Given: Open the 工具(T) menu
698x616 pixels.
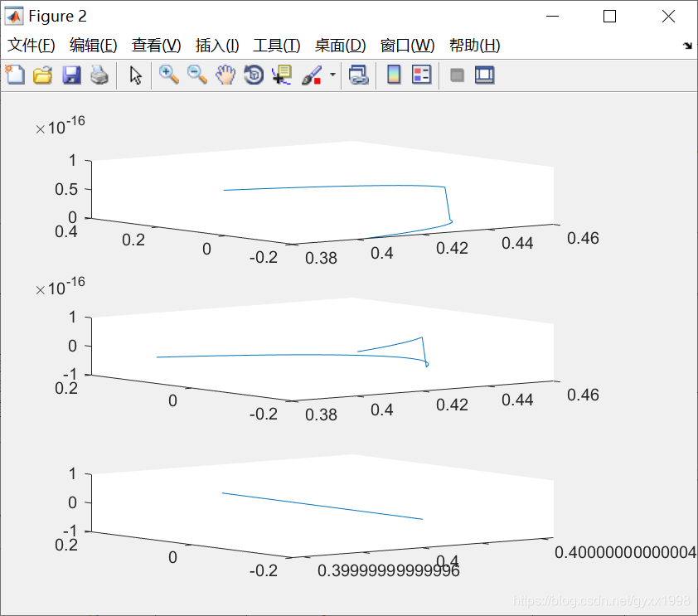Looking at the screenshot, I should [x=276, y=45].
